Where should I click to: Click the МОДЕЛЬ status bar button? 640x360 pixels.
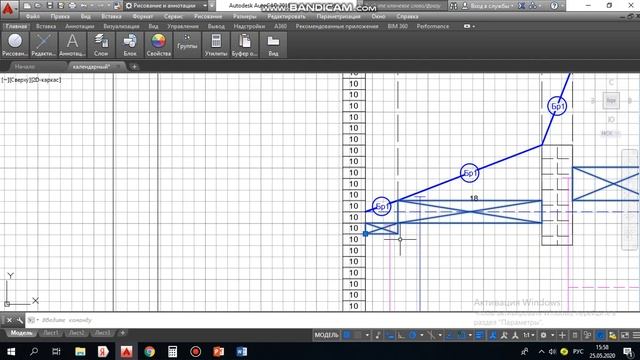327,335
